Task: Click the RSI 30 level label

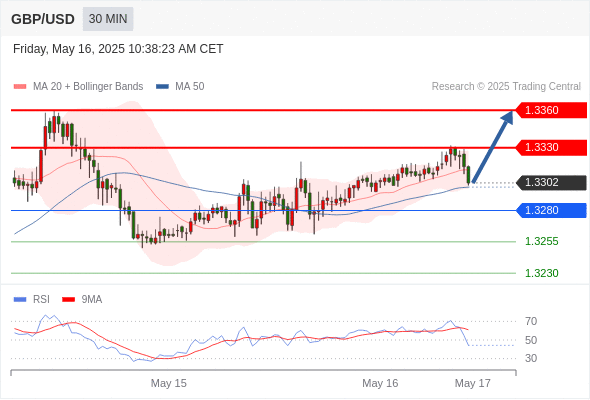Action: click(x=531, y=358)
